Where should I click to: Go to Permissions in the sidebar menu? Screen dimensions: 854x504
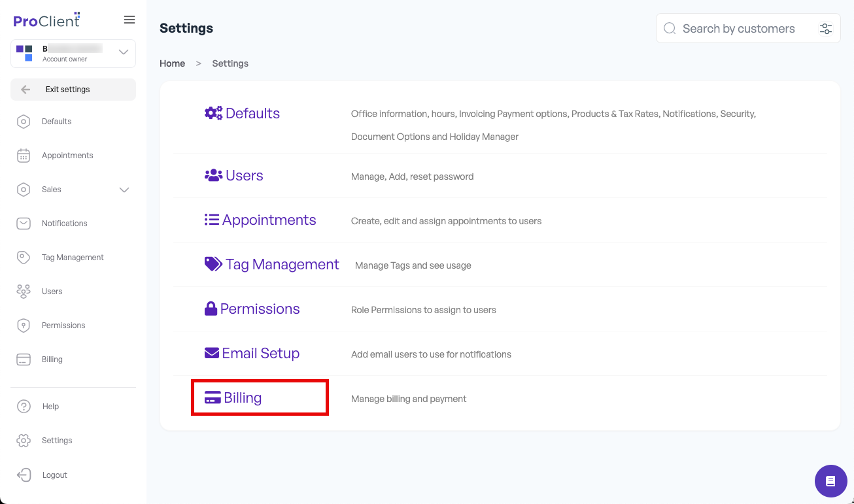[63, 326]
